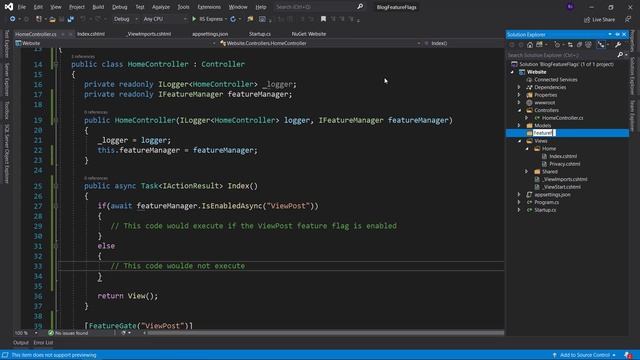Screen dimensions: 640x360
Task: Open the Edit menu
Action: tap(38, 7)
